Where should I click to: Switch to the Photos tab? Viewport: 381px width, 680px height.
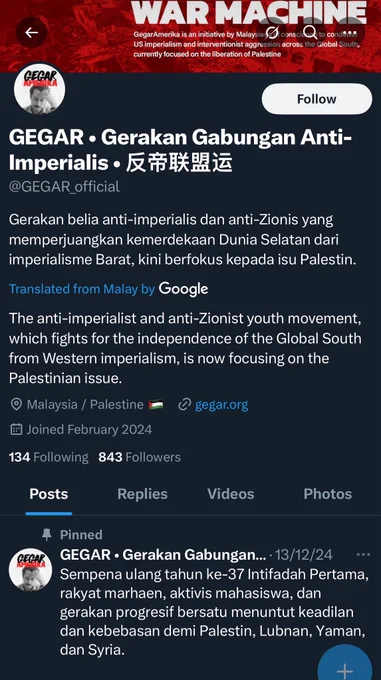click(328, 494)
